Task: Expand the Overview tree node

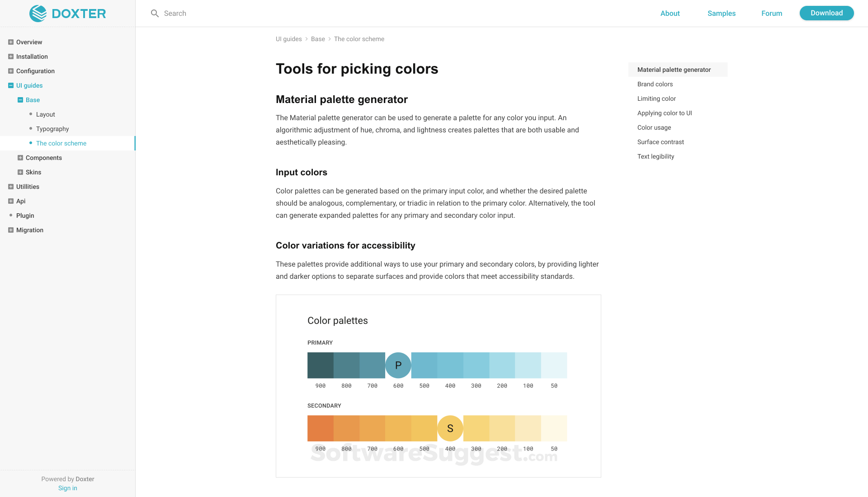Action: click(x=11, y=42)
